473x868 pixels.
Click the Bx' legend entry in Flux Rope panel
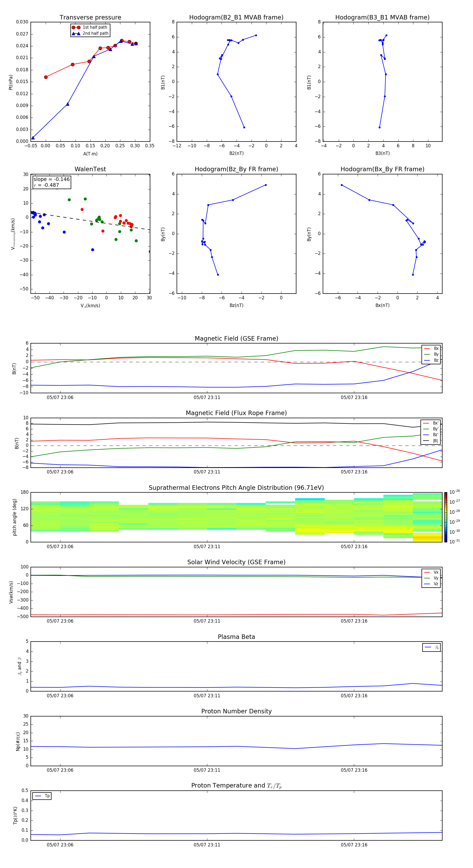pyautogui.click(x=431, y=423)
